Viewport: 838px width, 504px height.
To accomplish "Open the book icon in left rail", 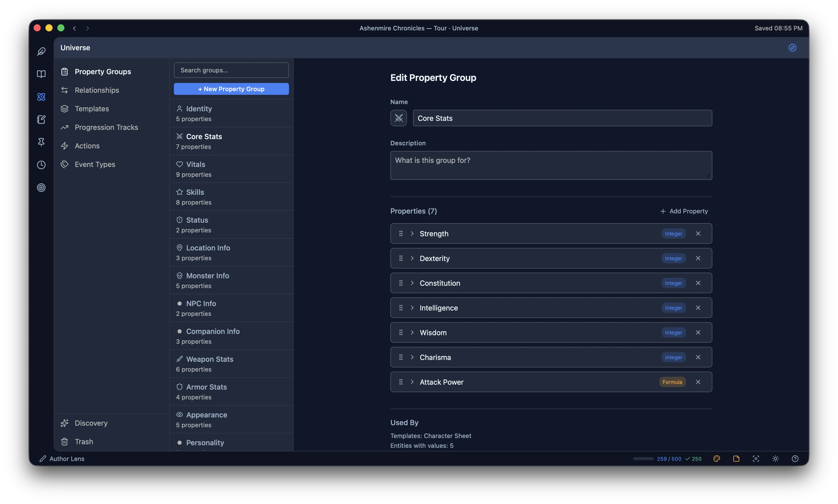I will tap(41, 74).
